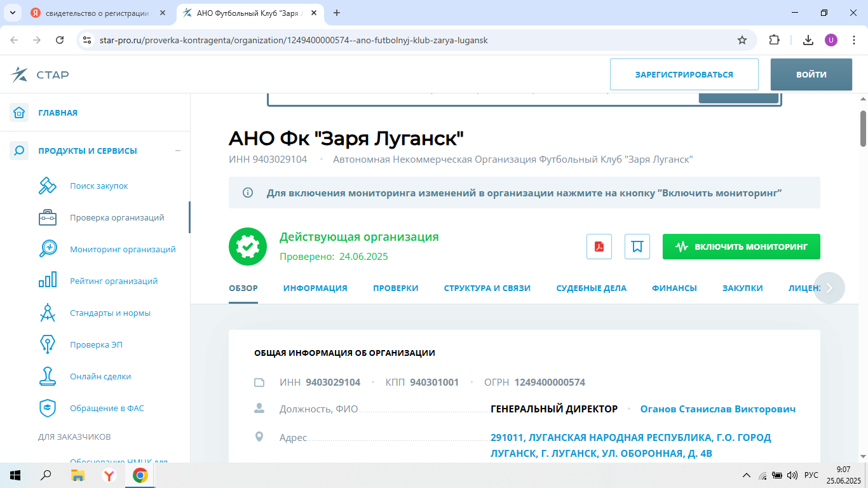Image resolution: width=868 pixels, height=488 pixels.
Task: Click the shield icon for Обращение в ФАС
Action: (48, 408)
